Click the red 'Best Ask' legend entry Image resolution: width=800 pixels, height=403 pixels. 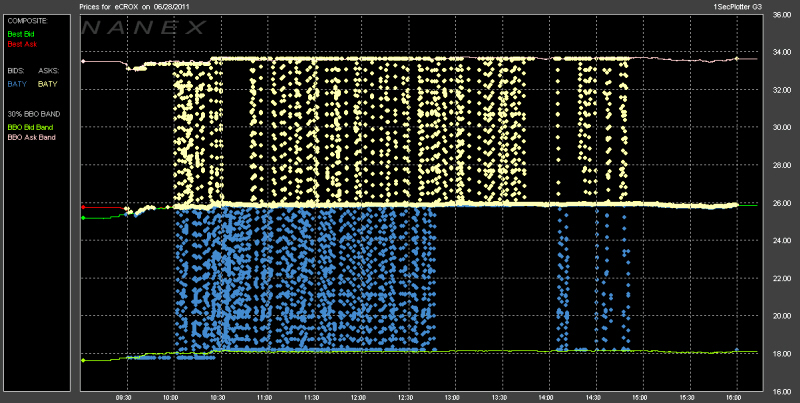22,44
